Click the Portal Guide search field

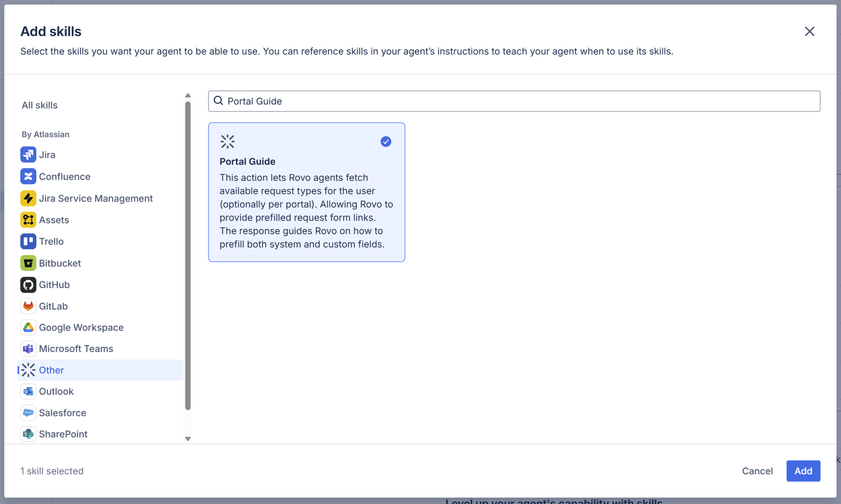[x=514, y=101]
